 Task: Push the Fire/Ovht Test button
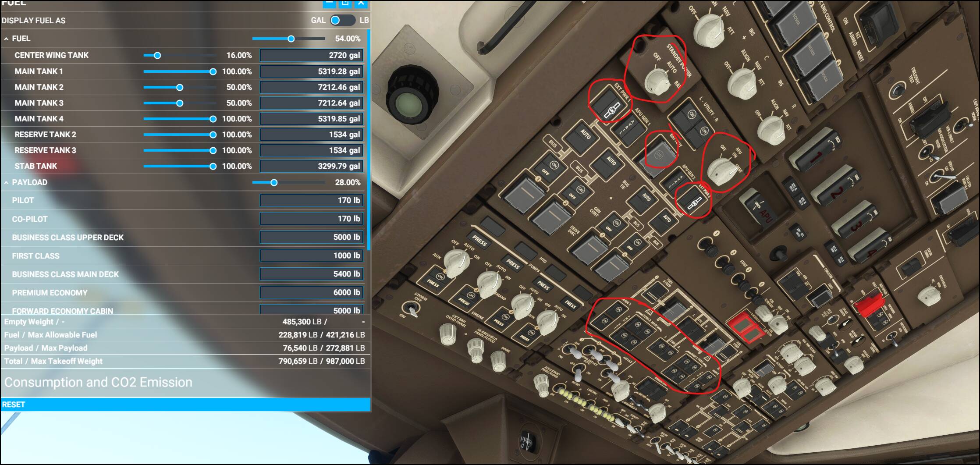pyautogui.click(x=898, y=90)
